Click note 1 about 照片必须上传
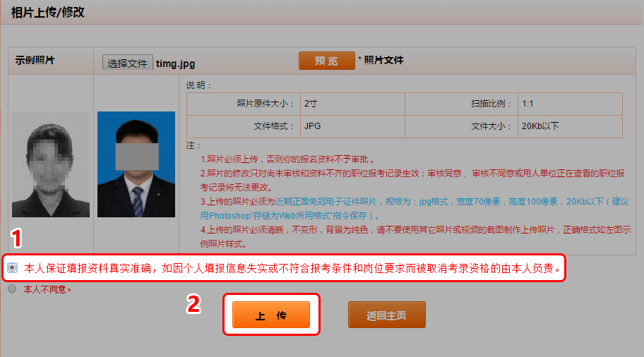The height and width of the screenshot is (357, 644). 287,159
